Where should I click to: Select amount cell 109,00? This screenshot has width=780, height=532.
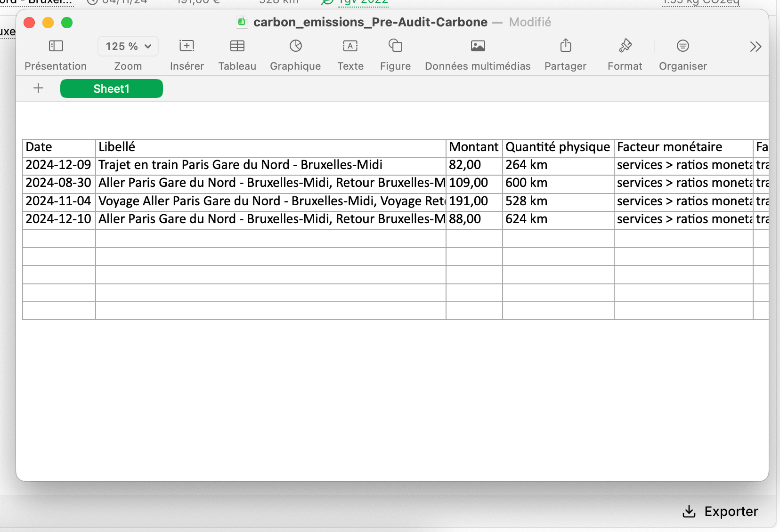point(474,184)
